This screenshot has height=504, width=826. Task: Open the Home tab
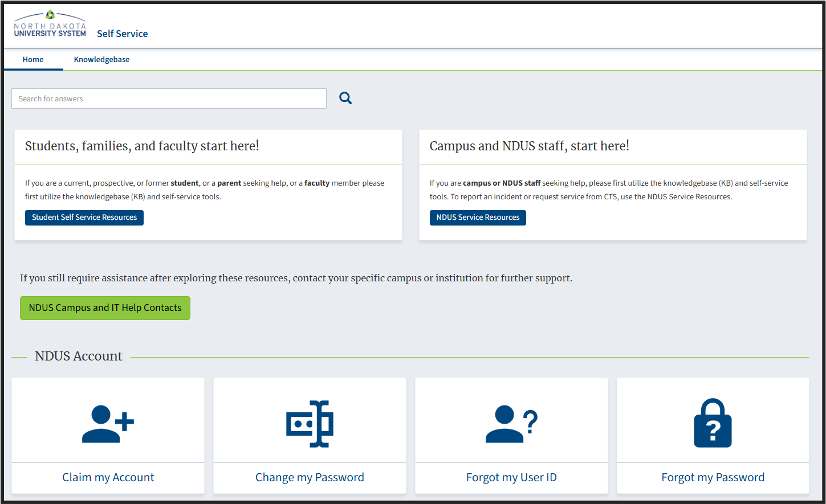coord(33,59)
